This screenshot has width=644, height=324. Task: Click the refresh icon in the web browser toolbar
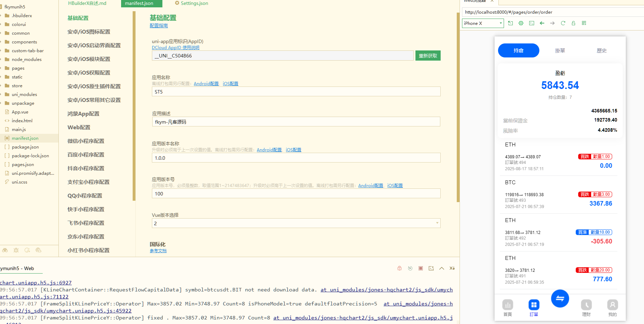pos(563,23)
